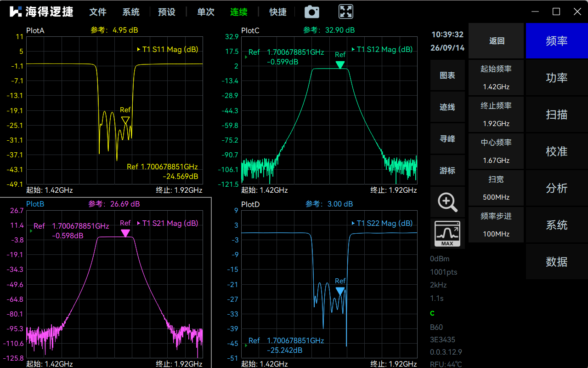Open the 系统 menu in top bar
The width and height of the screenshot is (588, 368).
click(131, 12)
